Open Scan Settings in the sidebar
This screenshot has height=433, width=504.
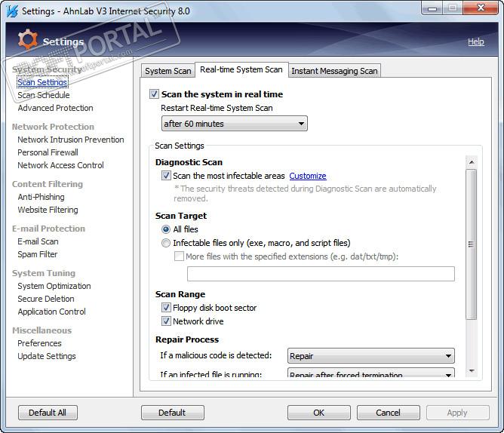42,82
